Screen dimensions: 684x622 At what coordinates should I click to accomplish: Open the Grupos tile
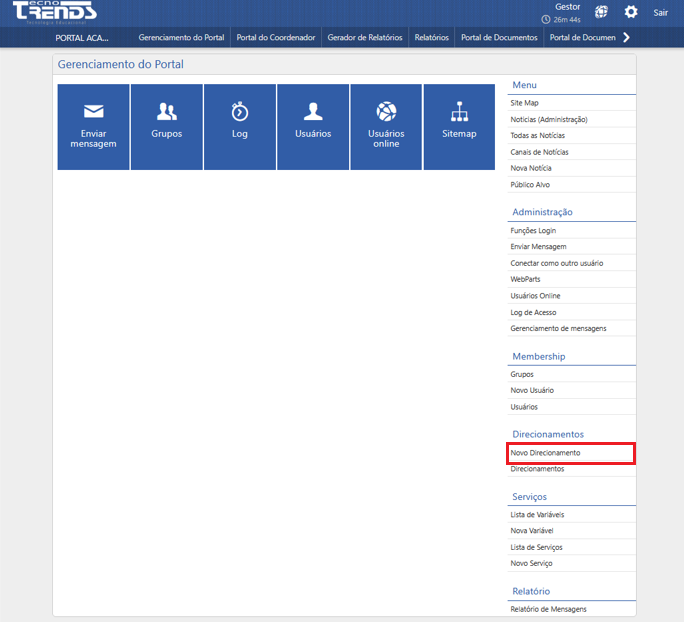click(x=166, y=126)
